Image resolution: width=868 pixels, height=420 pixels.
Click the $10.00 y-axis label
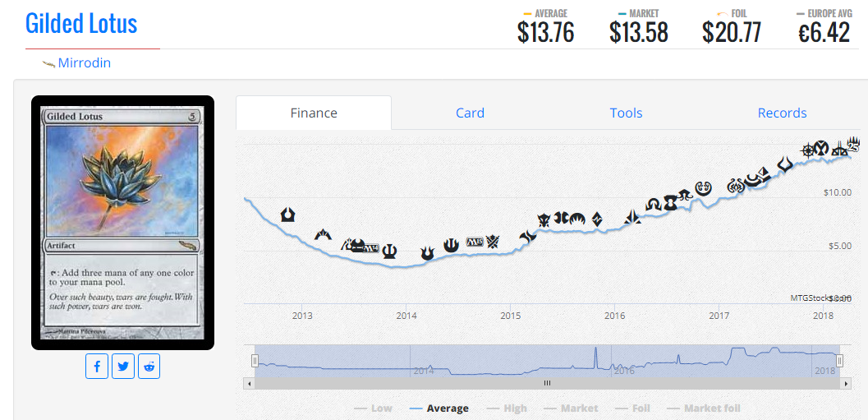coord(838,193)
